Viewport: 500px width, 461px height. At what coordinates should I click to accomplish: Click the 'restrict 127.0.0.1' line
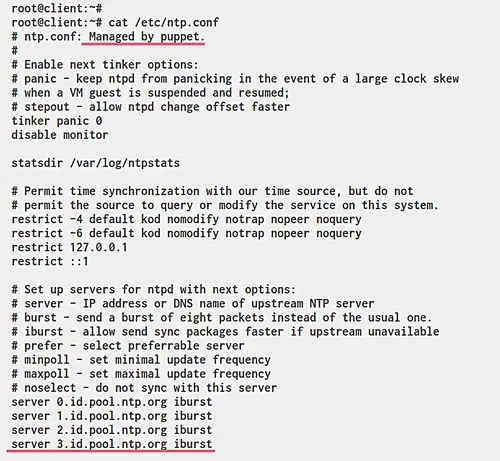69,247
